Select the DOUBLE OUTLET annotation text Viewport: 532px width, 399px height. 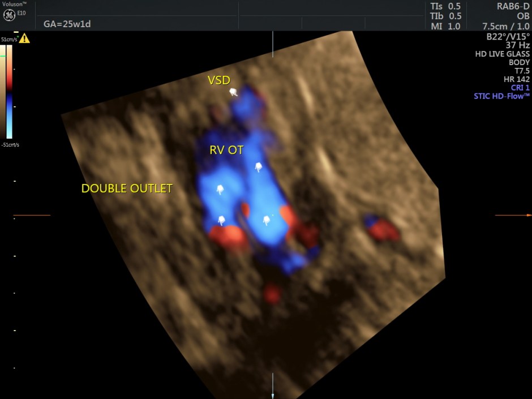click(127, 188)
